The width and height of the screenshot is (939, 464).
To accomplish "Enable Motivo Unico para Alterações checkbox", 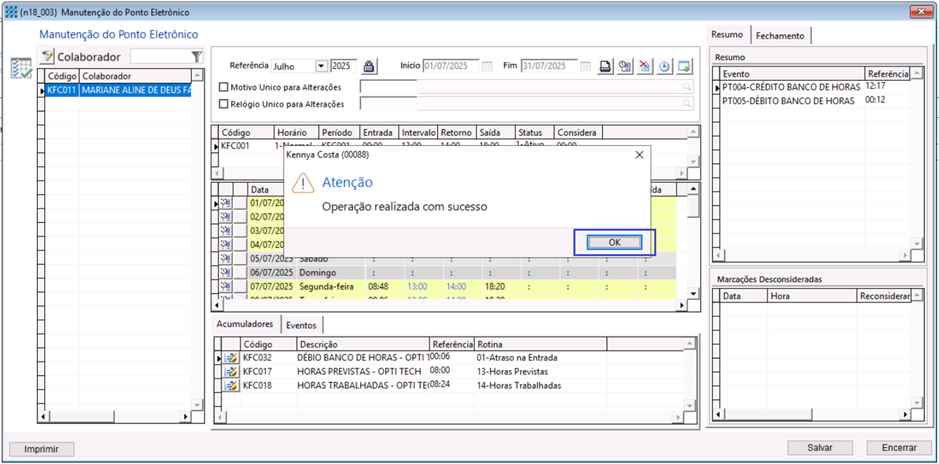I will point(224,87).
